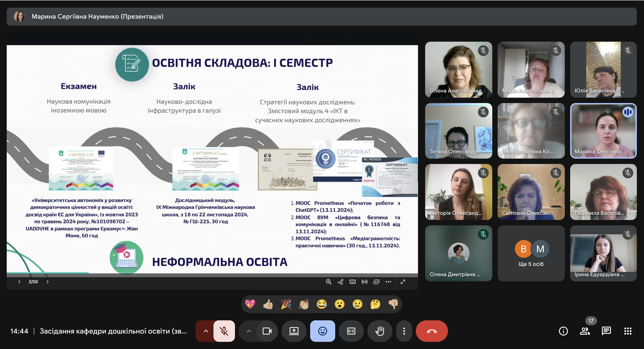This screenshot has height=349, width=644.
Task: Leave the call with red button
Action: 431,331
